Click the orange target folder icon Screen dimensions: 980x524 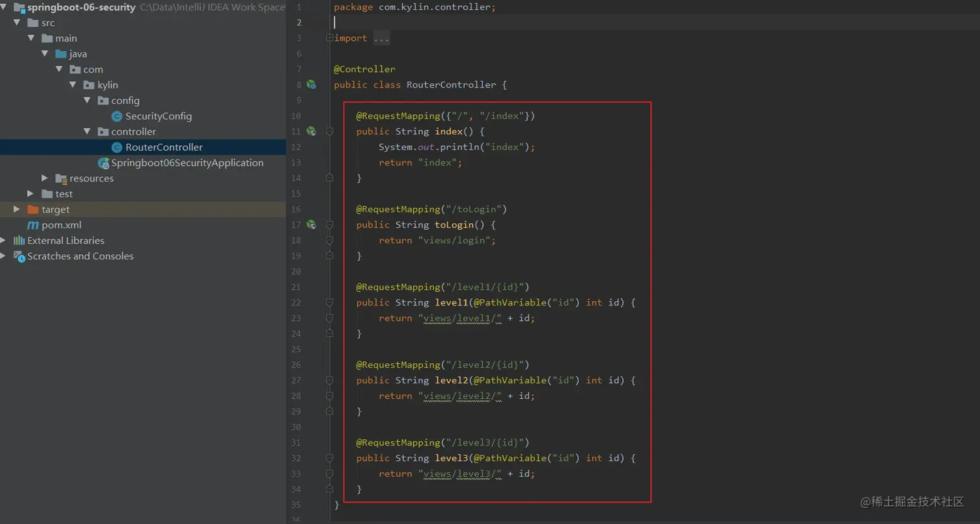tap(33, 209)
